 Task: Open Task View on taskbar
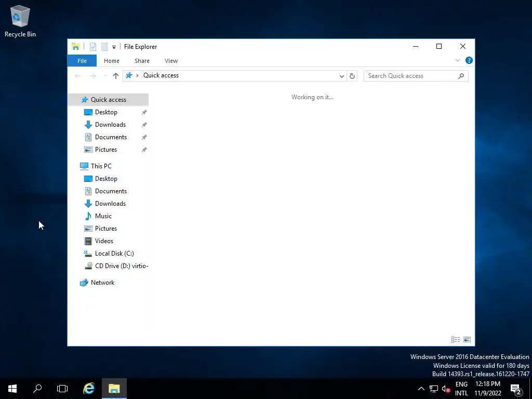(62, 389)
